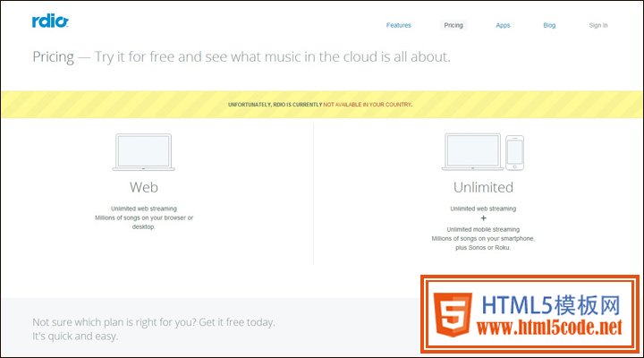The image size is (644, 358).
Task: Open the Features page
Action: pos(398,25)
